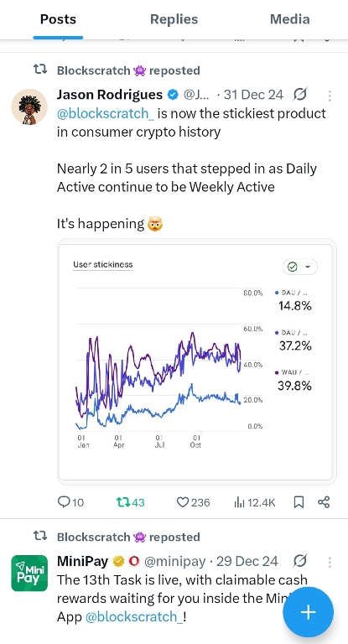The height and width of the screenshot is (644, 348).
Task: Open more options for MiniPay post
Action: coord(330,562)
